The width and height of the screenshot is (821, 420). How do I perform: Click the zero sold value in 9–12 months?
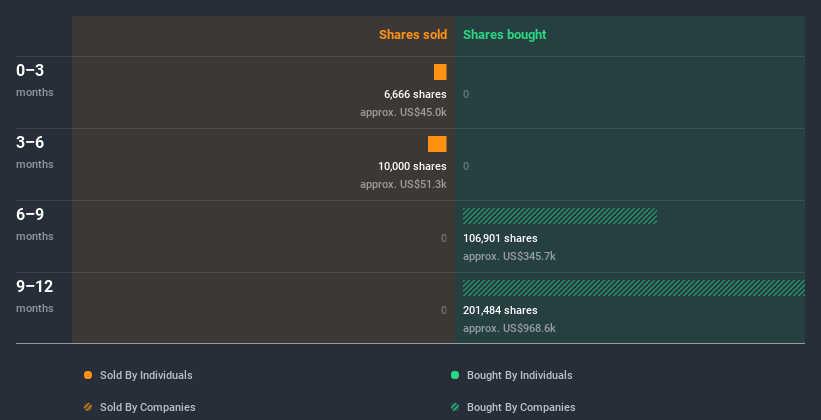444,311
